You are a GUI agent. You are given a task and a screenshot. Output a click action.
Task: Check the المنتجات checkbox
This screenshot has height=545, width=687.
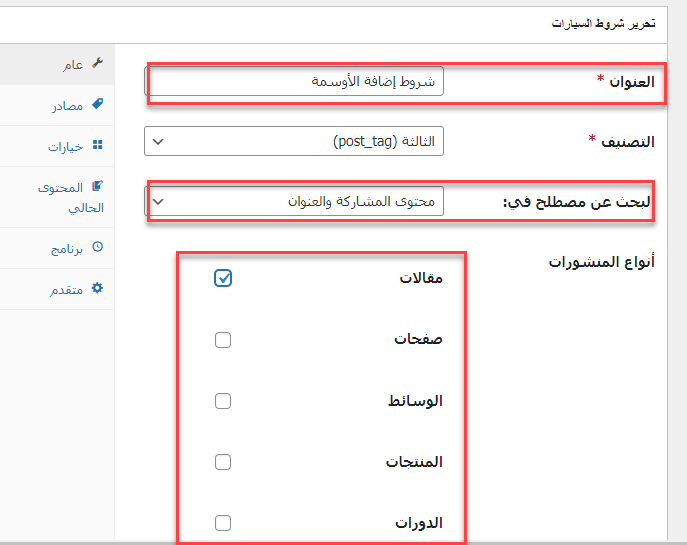pos(223,462)
